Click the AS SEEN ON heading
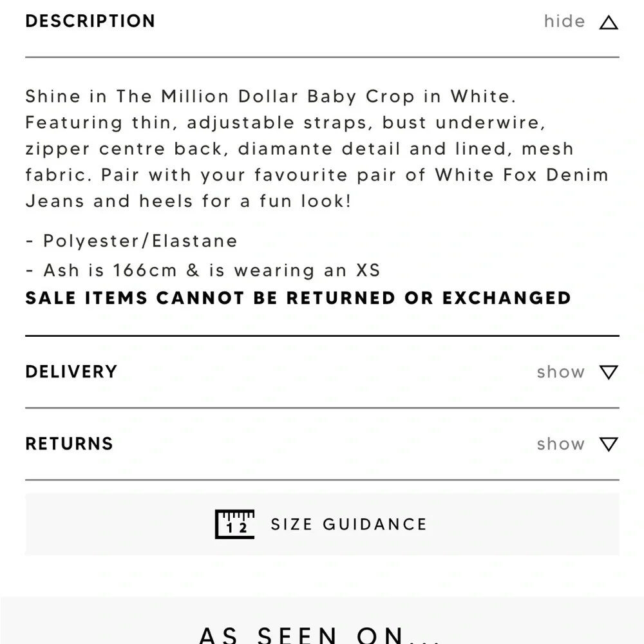The width and height of the screenshot is (644, 644). [x=319, y=634]
